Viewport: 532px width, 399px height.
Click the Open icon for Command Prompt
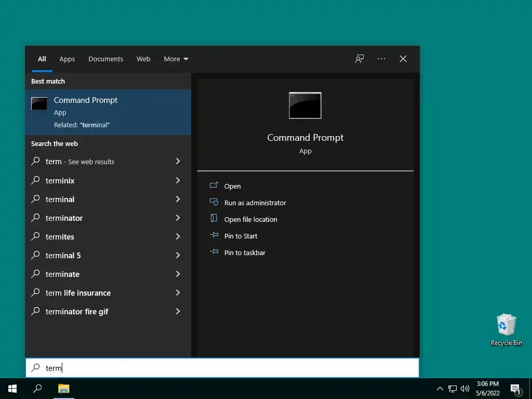tap(214, 185)
